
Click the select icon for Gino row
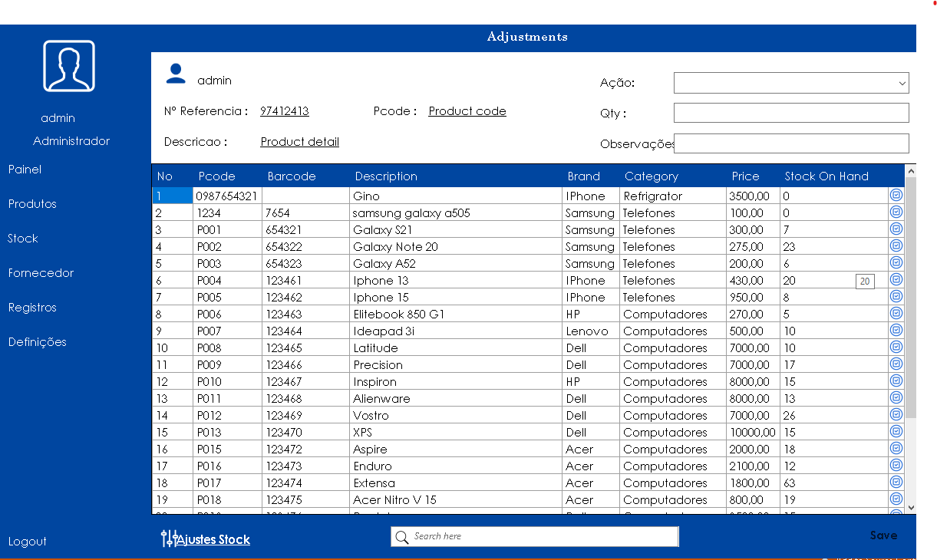point(896,196)
